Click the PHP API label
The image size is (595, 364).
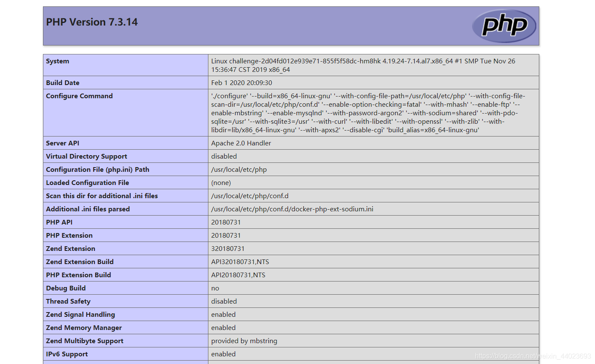point(59,222)
